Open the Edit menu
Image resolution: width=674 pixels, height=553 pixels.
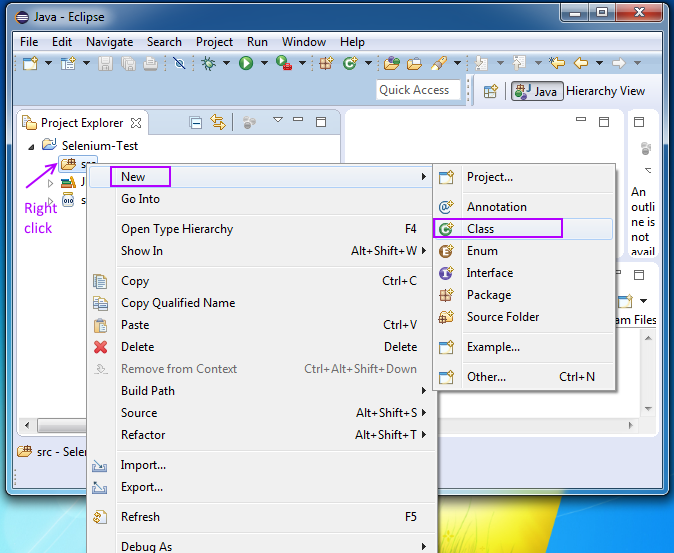point(62,42)
